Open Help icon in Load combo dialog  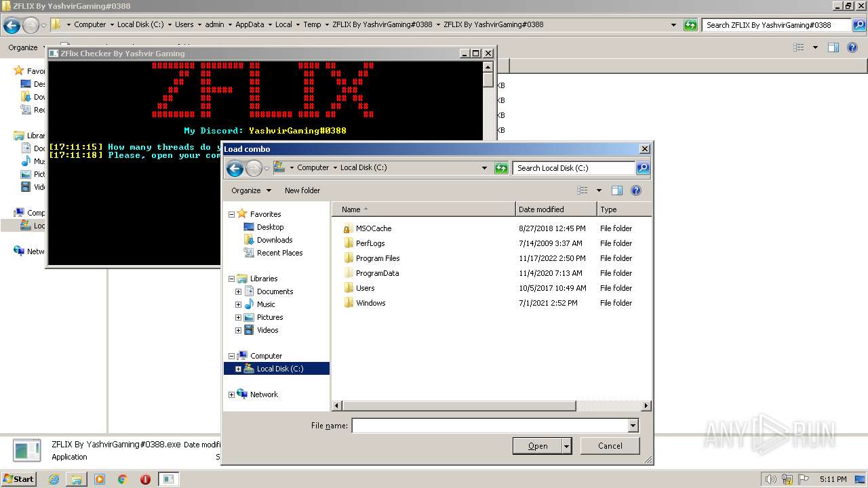[x=636, y=190]
